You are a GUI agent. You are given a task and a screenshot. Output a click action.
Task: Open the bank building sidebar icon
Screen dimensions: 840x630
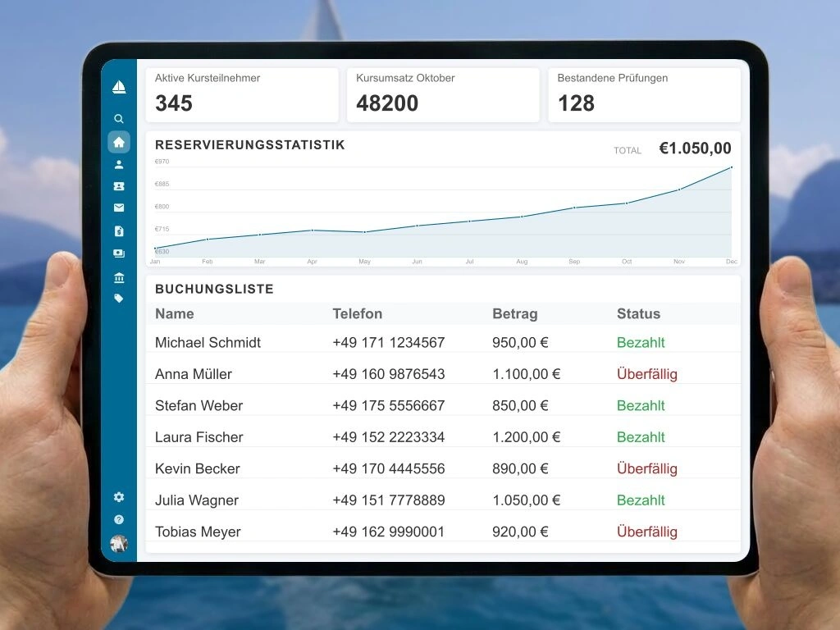119,277
